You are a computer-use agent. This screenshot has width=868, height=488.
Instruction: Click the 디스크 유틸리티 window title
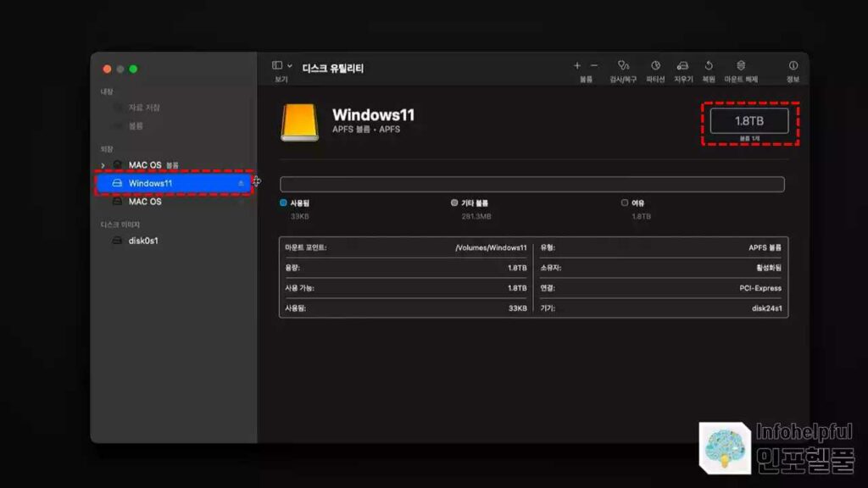point(332,68)
